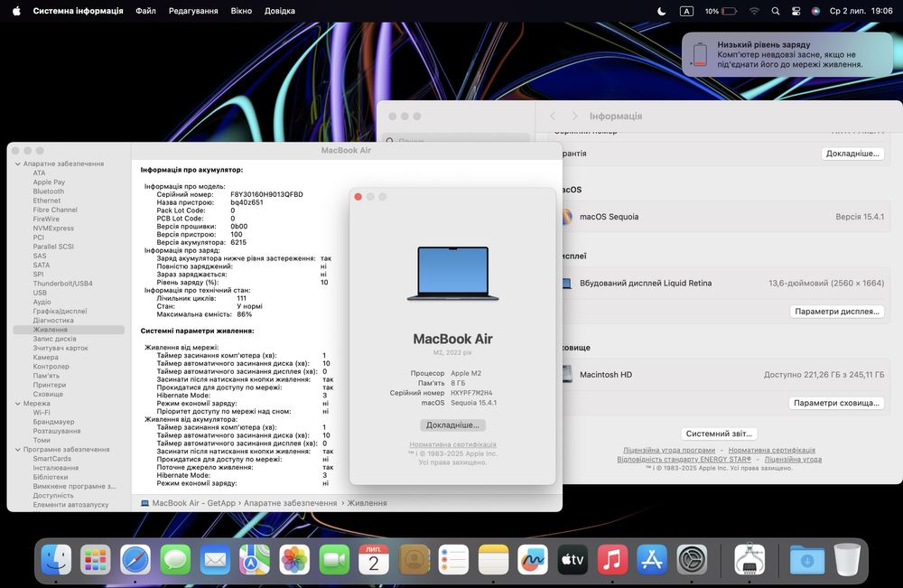Click the Системний звіт button

coord(719,433)
